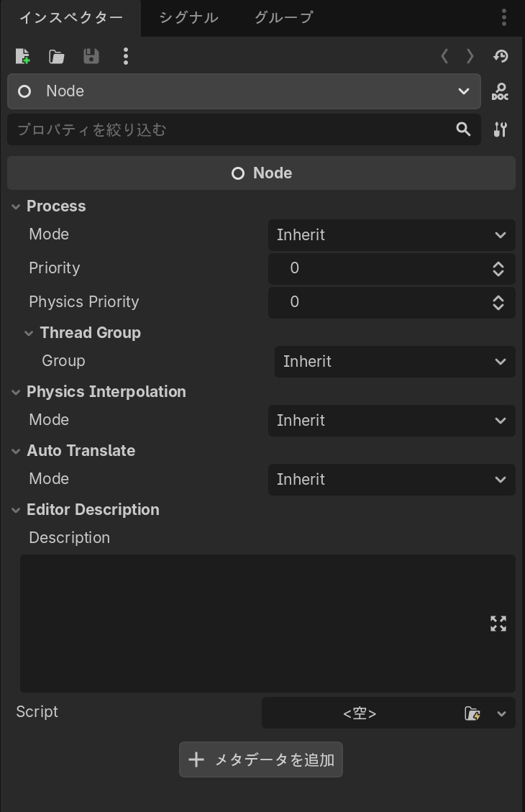Click inside the Description text area
Viewport: 525px width, 812px height.
(268, 624)
